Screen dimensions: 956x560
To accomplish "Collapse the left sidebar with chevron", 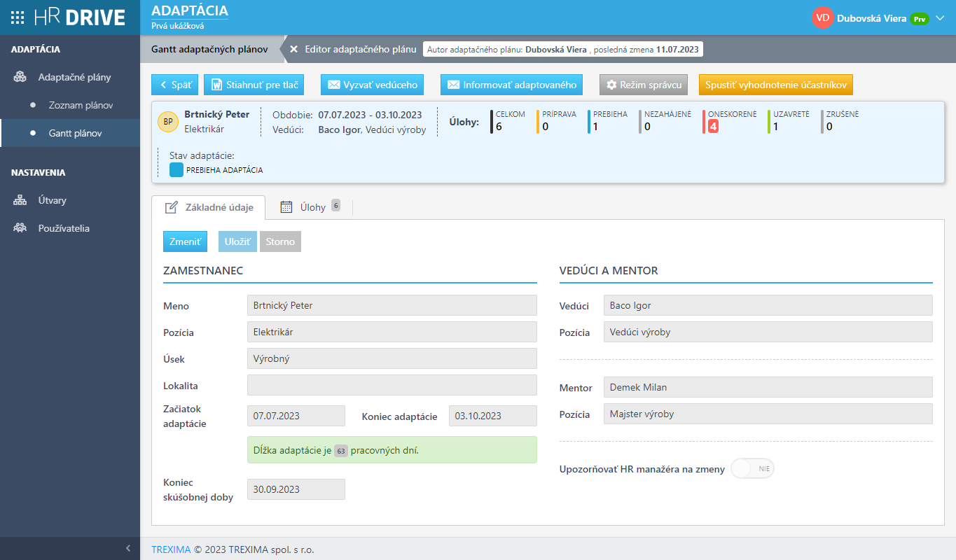I will click(128, 548).
